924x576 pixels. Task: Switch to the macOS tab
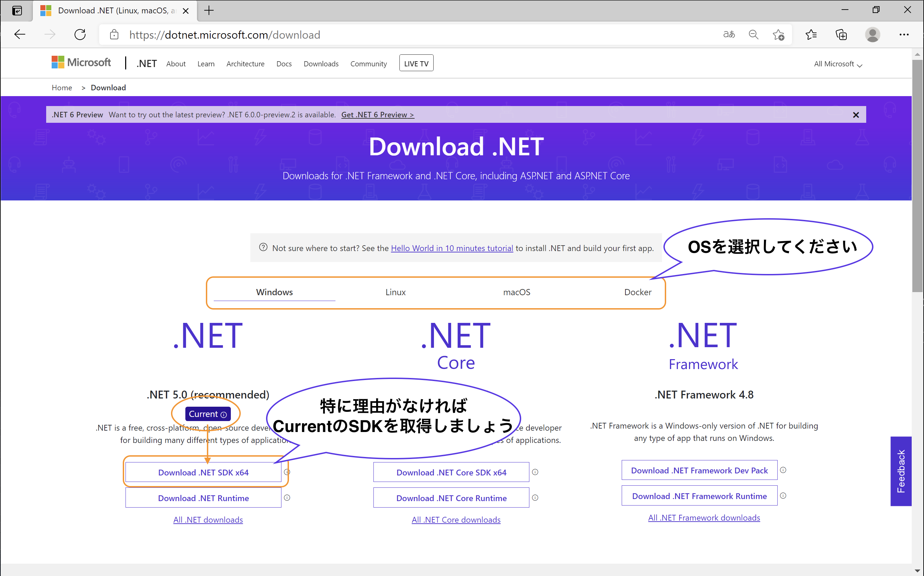click(x=516, y=292)
